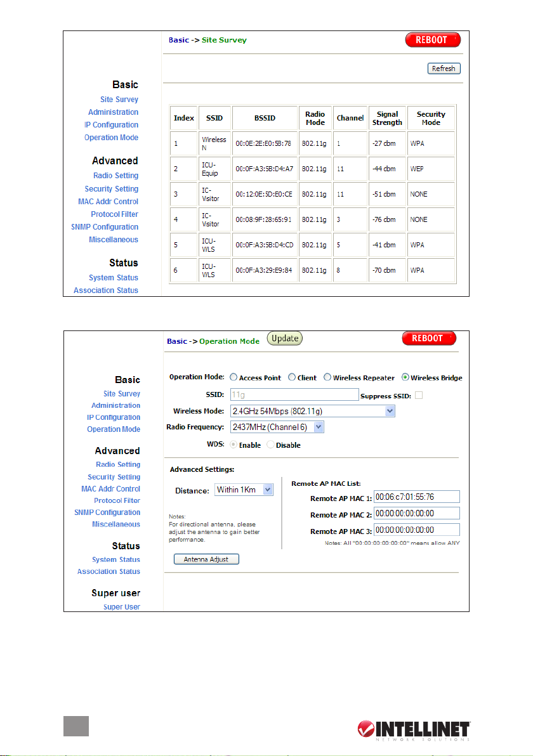Open Protocol Filter in the lower sidebar
The width and height of the screenshot is (533, 756).
117,500
